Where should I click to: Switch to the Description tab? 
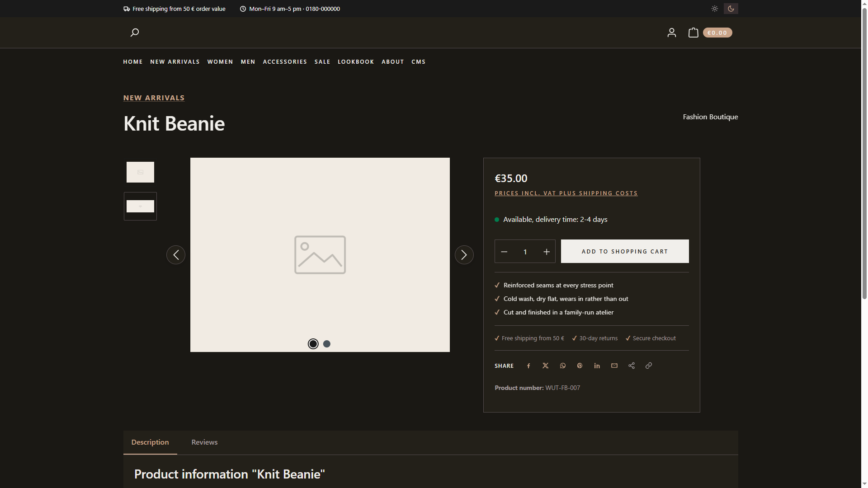[150, 442]
